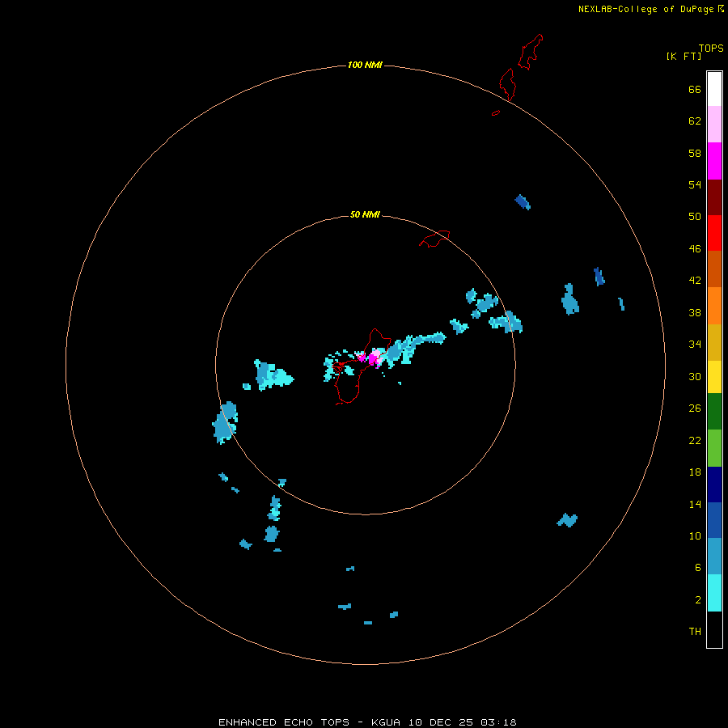Select the bright red 50 kft legend color
Image resolution: width=728 pixels, height=728 pixels.
pyautogui.click(x=714, y=233)
